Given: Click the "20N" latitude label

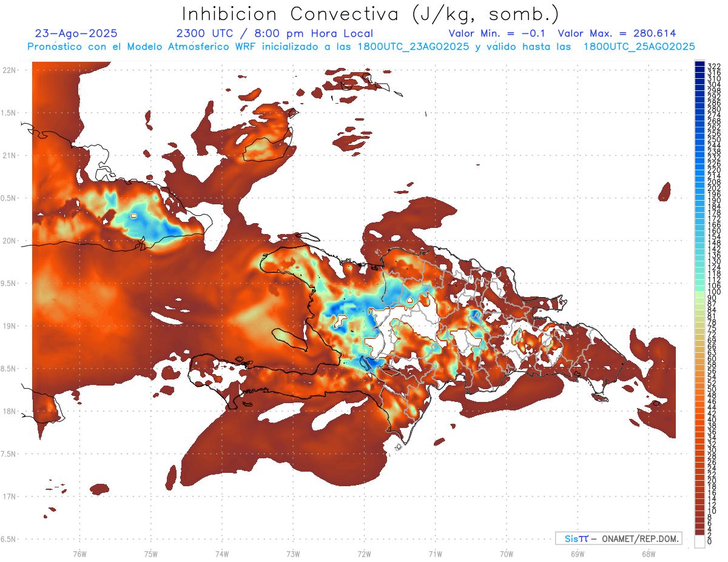Looking at the screenshot, I should 8,241.
